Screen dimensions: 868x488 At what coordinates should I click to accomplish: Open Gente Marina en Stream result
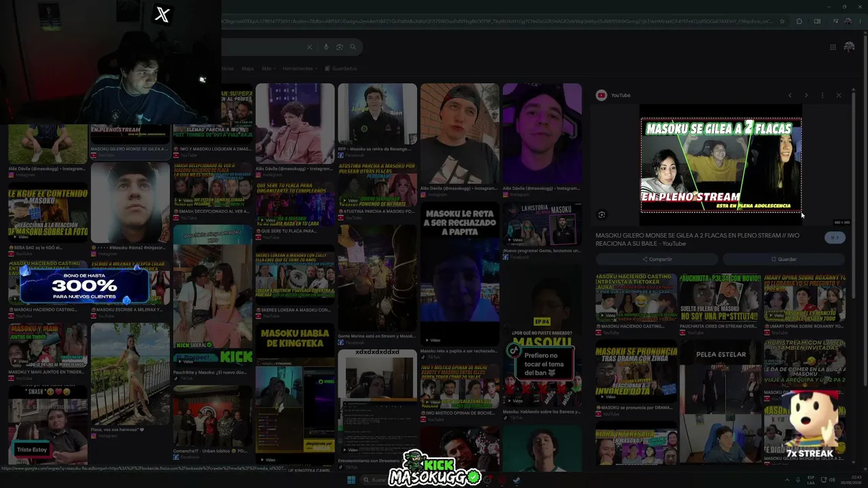(x=378, y=278)
